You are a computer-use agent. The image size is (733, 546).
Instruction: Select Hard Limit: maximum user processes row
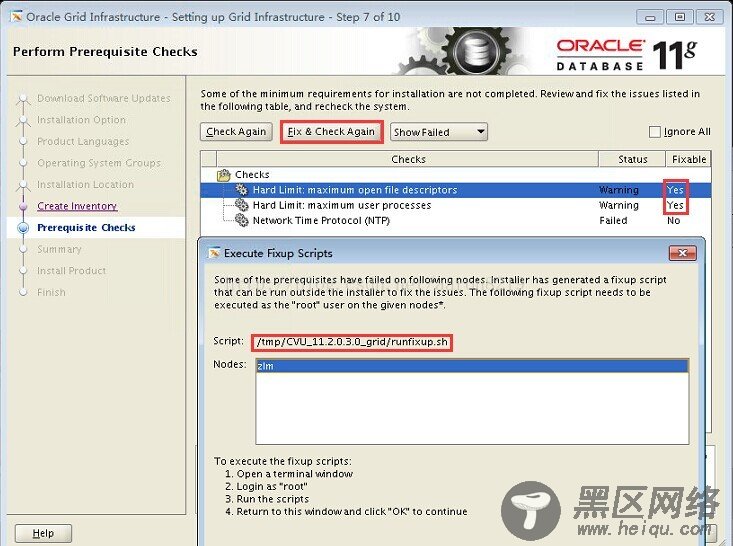tap(456, 205)
